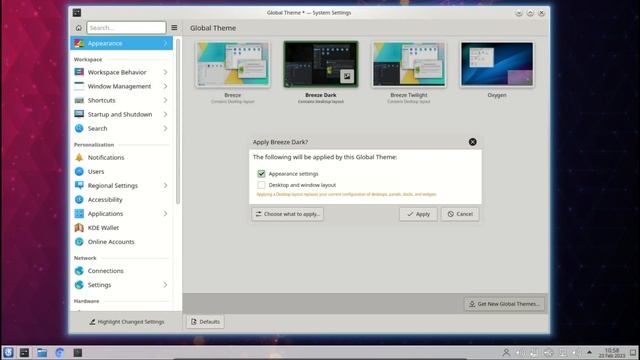
Task: Click the Accessibility icon
Action: pos(79,200)
